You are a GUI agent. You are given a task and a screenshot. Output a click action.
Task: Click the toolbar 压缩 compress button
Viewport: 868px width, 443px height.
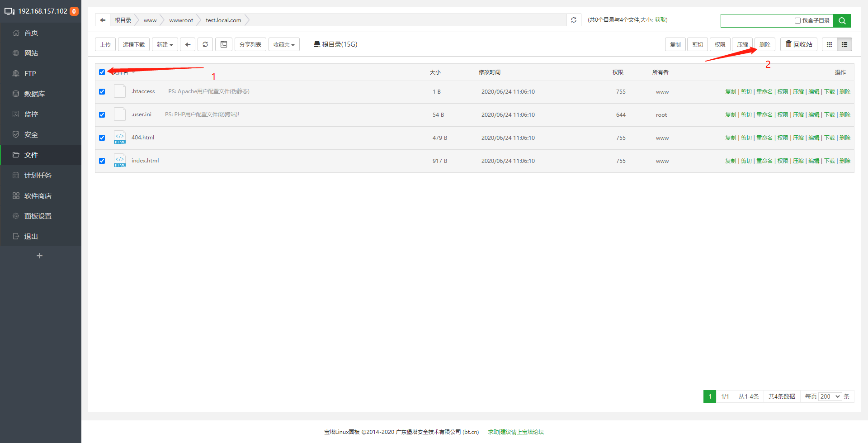pyautogui.click(x=742, y=44)
